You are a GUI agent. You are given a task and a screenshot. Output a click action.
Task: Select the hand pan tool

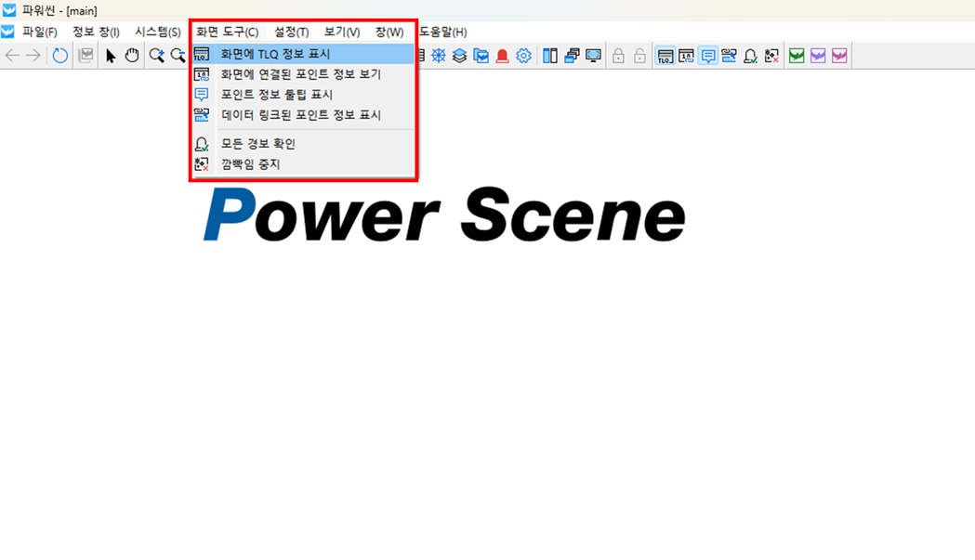coord(132,56)
